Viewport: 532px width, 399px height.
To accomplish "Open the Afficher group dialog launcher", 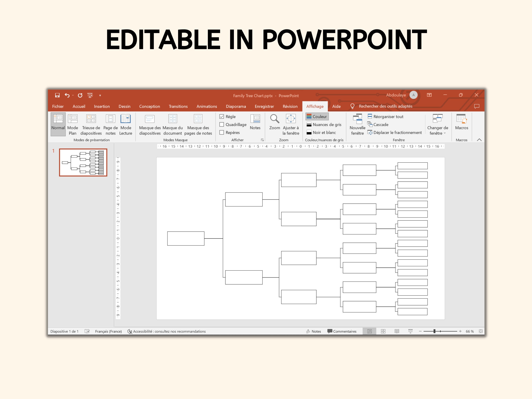I will 262,140.
